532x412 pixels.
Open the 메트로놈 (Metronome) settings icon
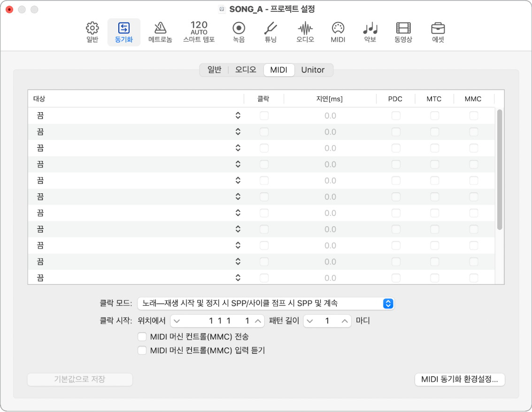pyautogui.click(x=160, y=32)
